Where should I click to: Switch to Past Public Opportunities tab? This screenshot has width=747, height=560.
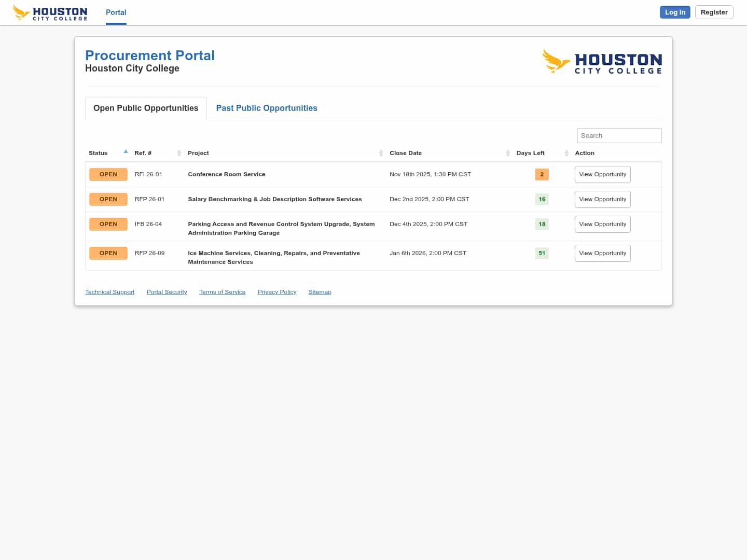(x=267, y=108)
